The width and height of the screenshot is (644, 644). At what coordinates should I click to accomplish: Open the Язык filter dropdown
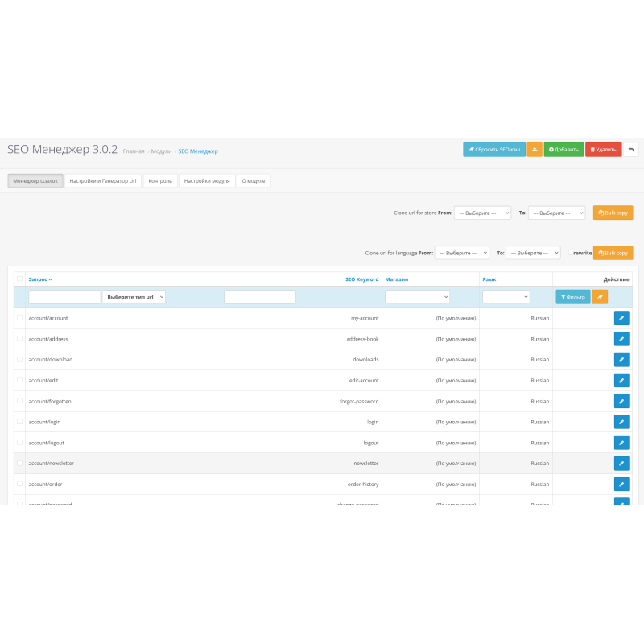point(506,297)
